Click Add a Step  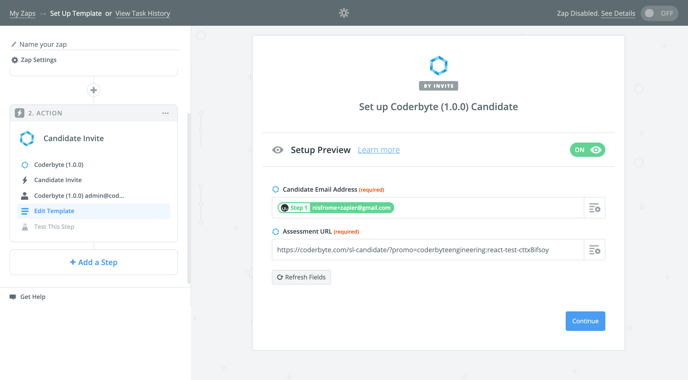pyautogui.click(x=93, y=262)
